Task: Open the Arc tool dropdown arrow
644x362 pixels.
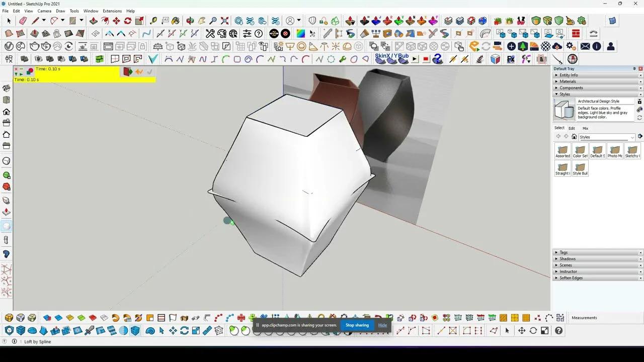Action: pos(62,21)
